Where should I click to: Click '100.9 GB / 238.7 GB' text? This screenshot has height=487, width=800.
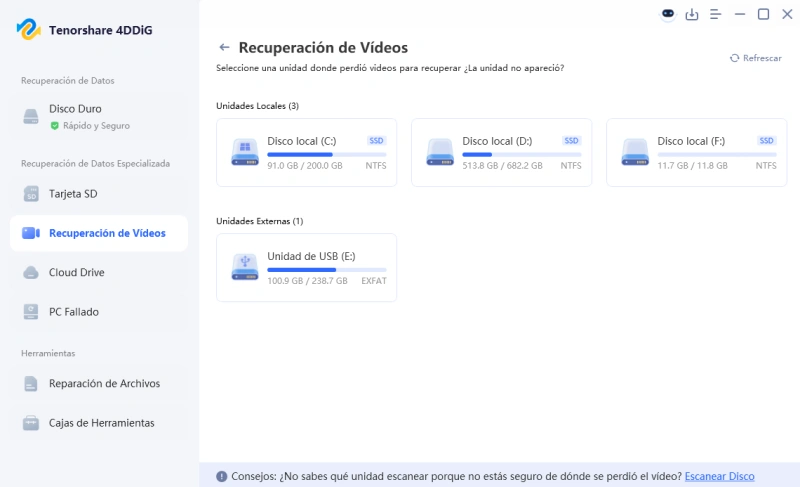pos(307,281)
